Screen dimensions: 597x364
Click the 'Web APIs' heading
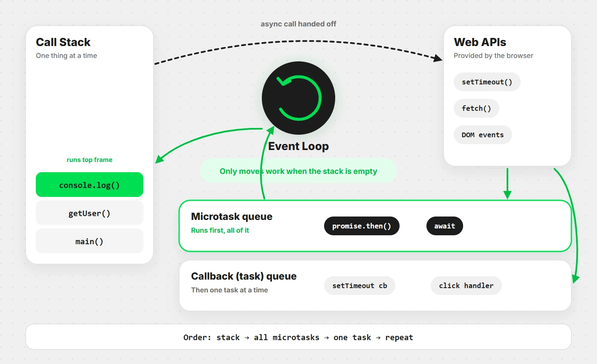[480, 42]
